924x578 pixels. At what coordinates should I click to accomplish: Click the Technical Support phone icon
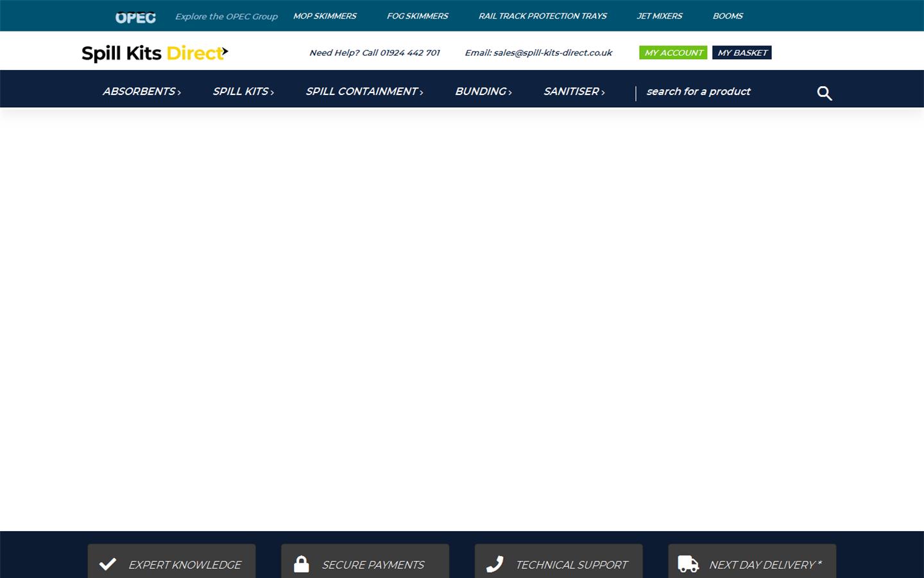495,565
